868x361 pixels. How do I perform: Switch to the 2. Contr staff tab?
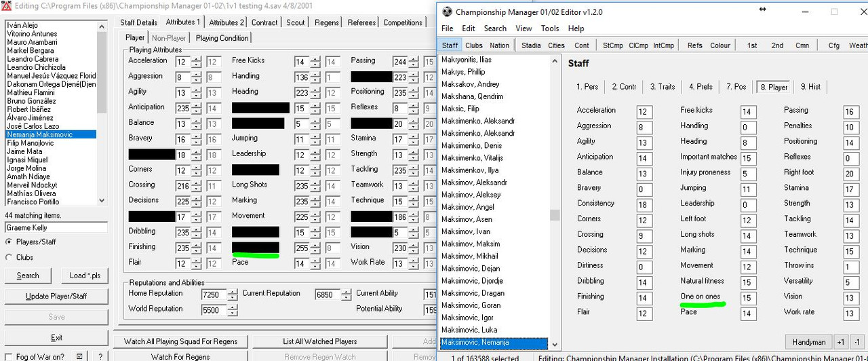(x=624, y=87)
